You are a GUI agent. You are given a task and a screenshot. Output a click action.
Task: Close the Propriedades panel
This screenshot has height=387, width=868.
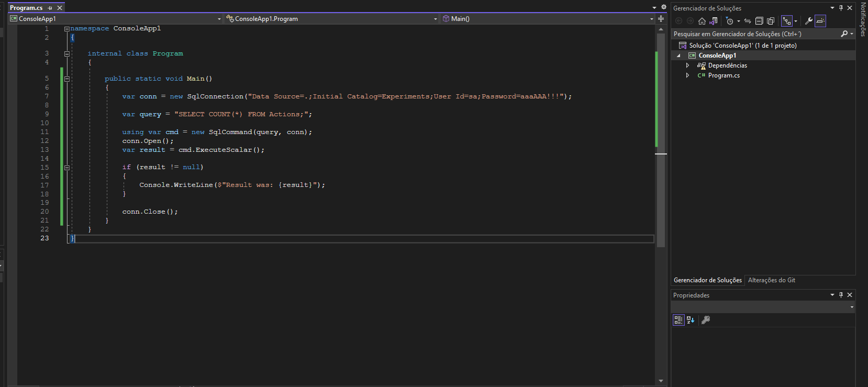coord(850,295)
